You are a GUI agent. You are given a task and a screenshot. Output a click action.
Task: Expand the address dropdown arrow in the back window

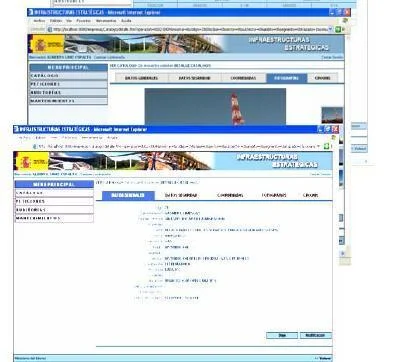(331, 29)
